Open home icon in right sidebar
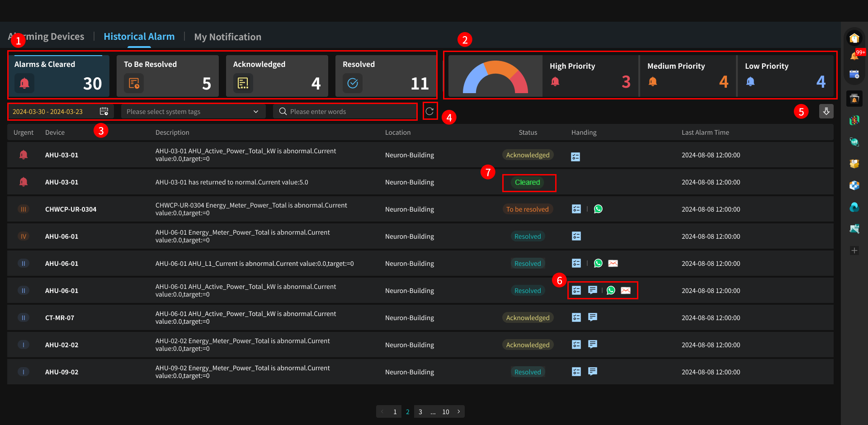 (x=854, y=38)
